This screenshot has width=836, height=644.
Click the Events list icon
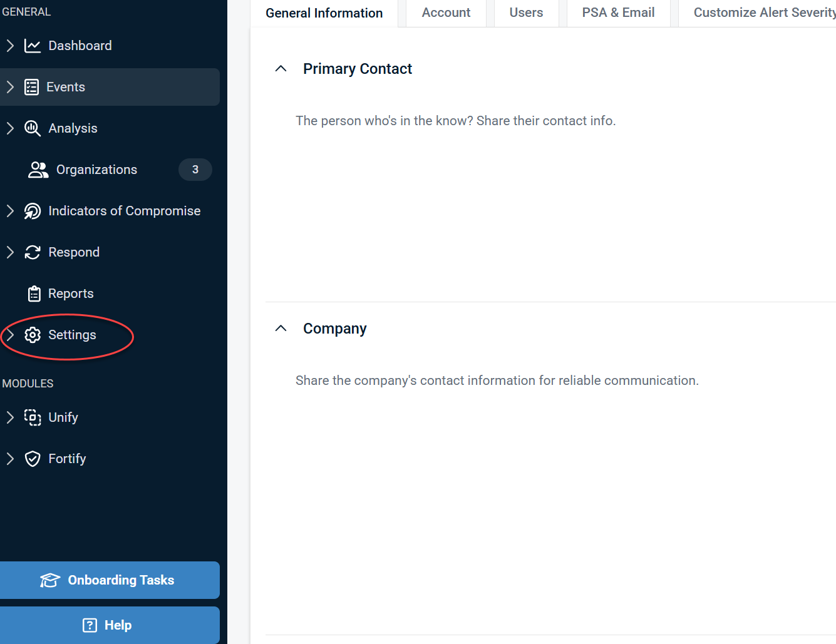pos(31,87)
